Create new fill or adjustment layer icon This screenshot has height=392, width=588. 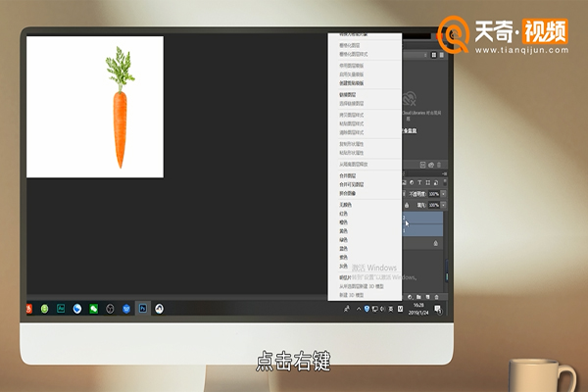tap(410, 297)
